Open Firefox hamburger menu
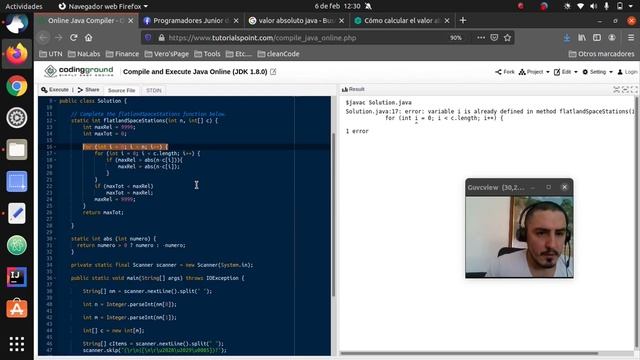Viewport: 640px width, 360px height. [631, 38]
